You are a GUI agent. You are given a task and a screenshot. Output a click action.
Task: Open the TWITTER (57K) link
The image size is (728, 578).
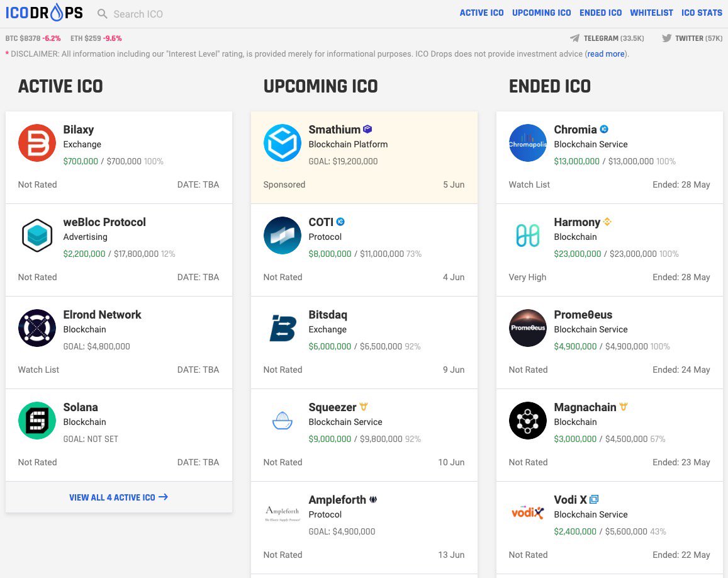[x=699, y=38]
